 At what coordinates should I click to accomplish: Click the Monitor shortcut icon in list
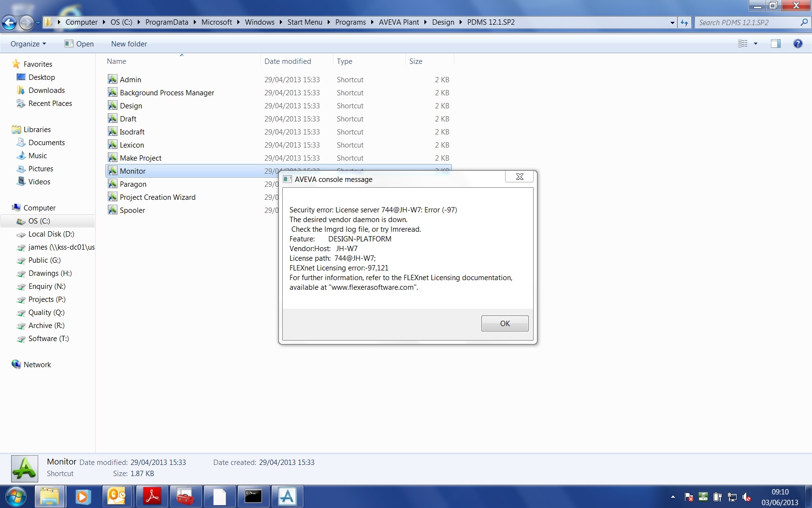113,171
